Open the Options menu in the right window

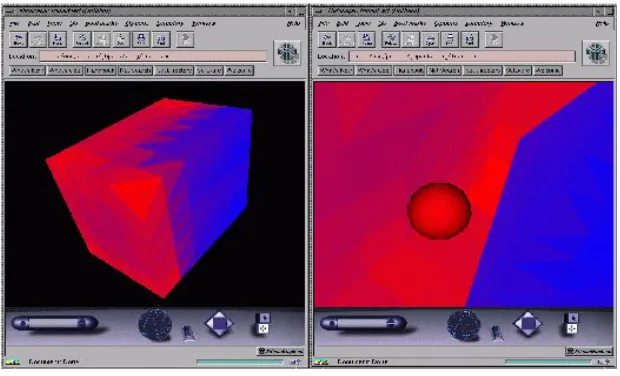click(446, 24)
